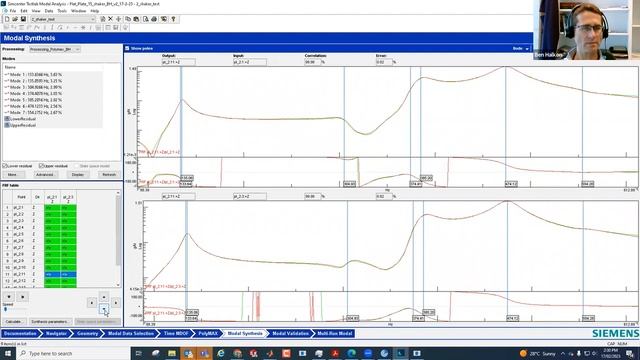Click the Refresh button
The width and height of the screenshot is (640, 360).
[109, 174]
